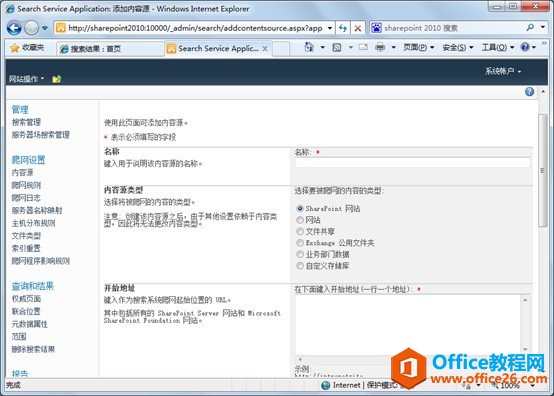The height and width of the screenshot is (396, 554).
Task: Open the 范围 link
Action: pyautogui.click(x=19, y=337)
